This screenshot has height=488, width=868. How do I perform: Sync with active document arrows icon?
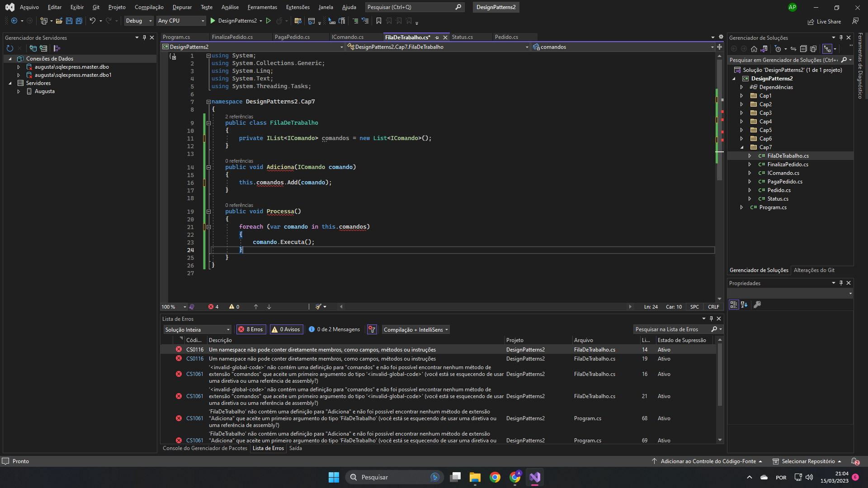pyautogui.click(x=793, y=49)
